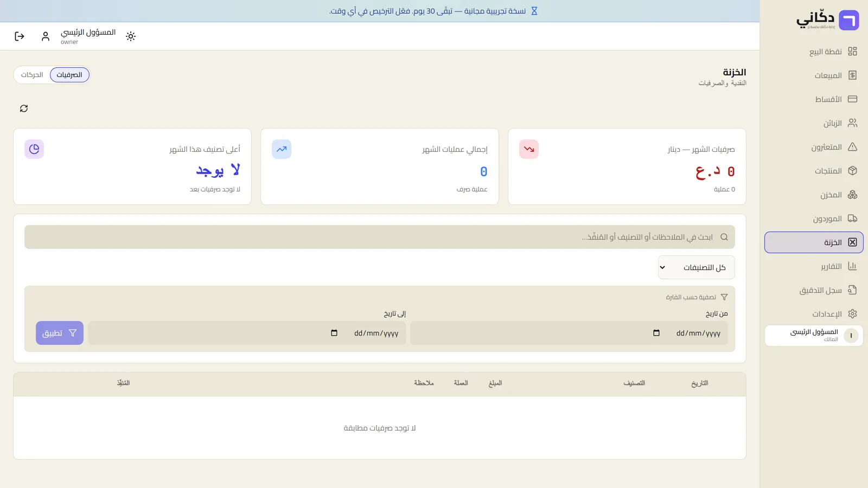
Task: Click the المنفّذ column header
Action: [123, 383]
